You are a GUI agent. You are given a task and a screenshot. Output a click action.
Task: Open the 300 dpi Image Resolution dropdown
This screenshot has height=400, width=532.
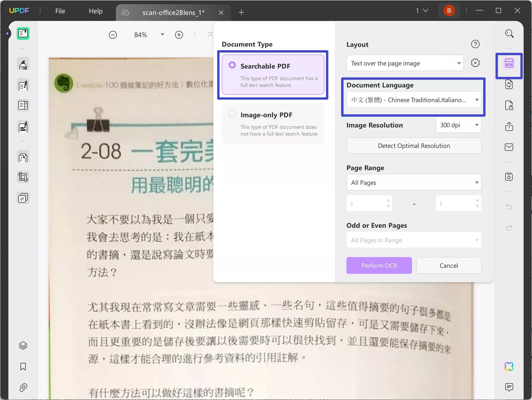(x=458, y=125)
